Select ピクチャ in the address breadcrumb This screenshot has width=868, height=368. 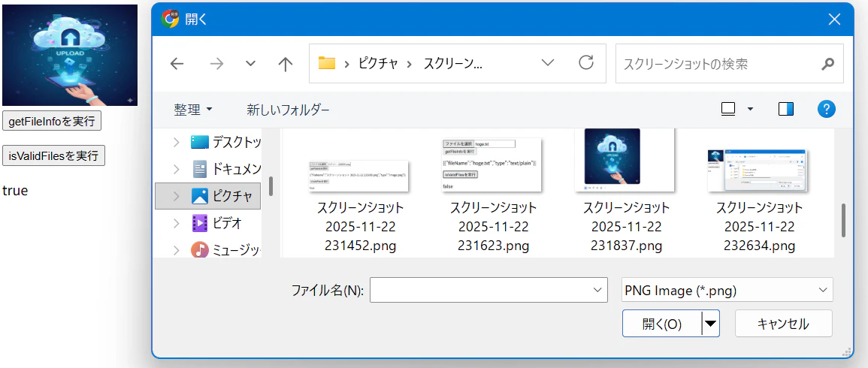[x=378, y=64]
